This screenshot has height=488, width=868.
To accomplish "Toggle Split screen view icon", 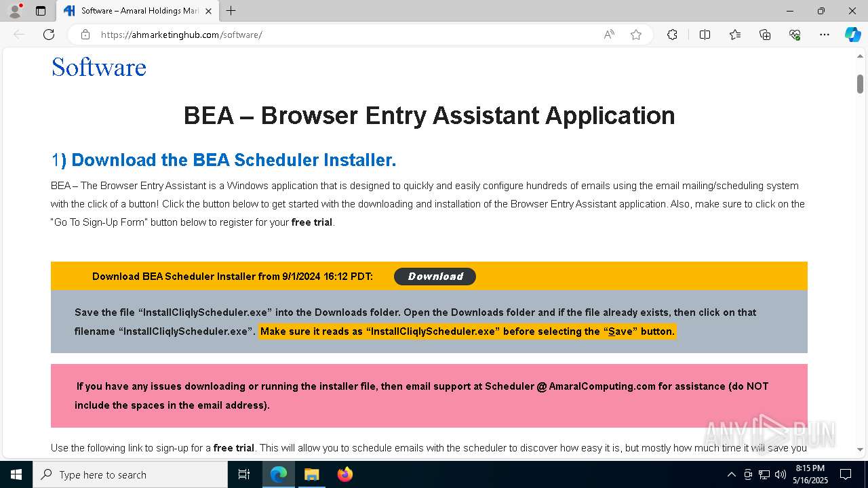I will click(x=705, y=35).
